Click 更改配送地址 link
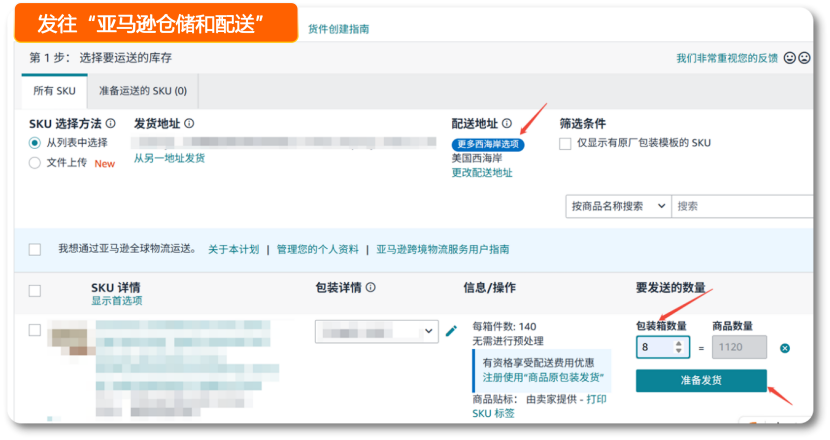The height and width of the screenshot is (440, 830). pos(482,173)
